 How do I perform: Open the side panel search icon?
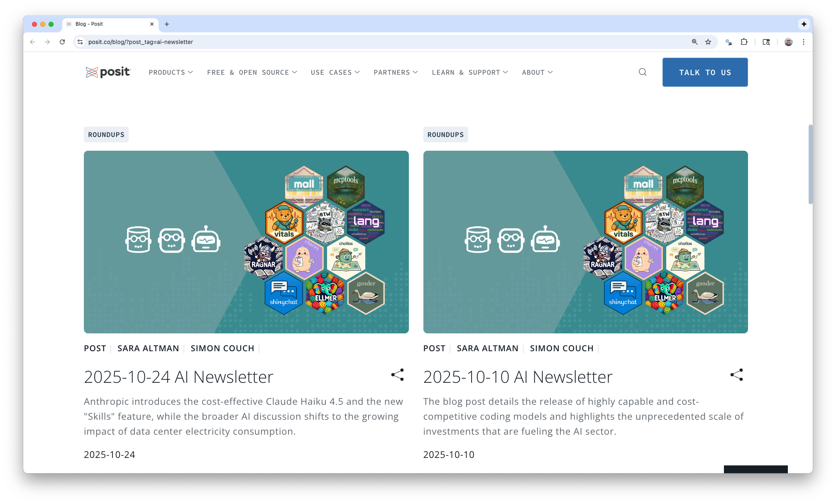[x=766, y=42]
